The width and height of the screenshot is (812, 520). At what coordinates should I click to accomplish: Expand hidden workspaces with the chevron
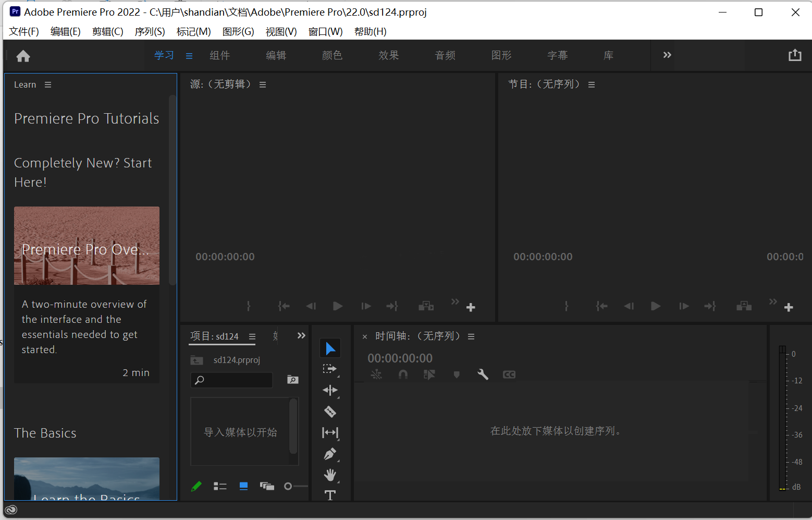pos(667,54)
